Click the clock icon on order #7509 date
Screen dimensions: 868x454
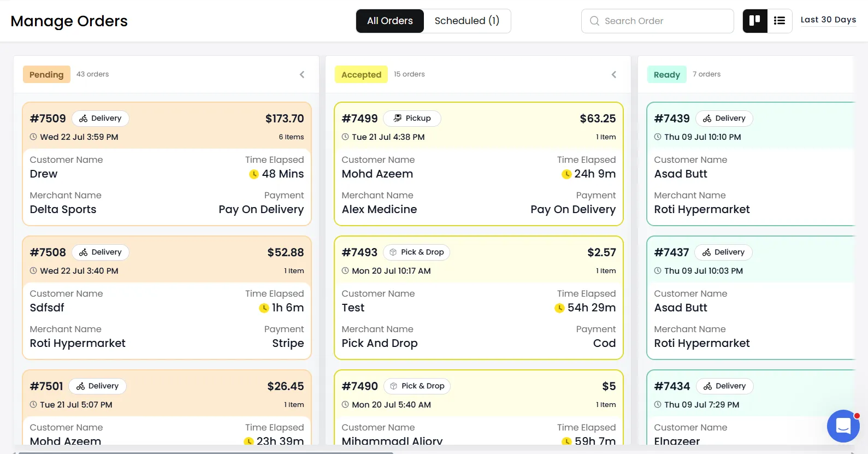tap(33, 137)
